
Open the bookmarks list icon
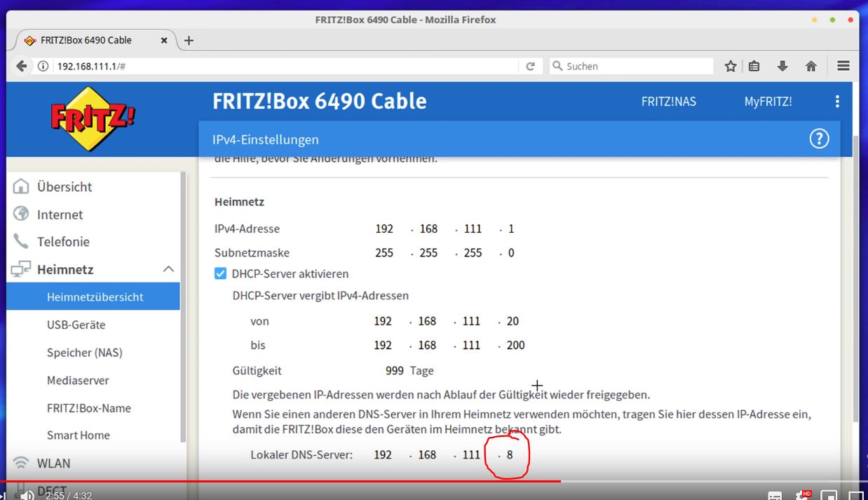754,66
